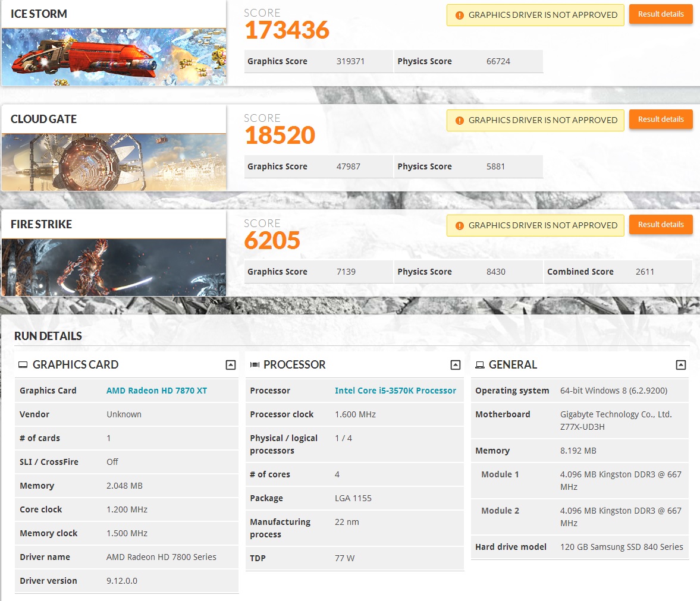700x601 pixels.
Task: Click Cloud Gate 'Graphics driver is not approved' notice
Action: [535, 121]
